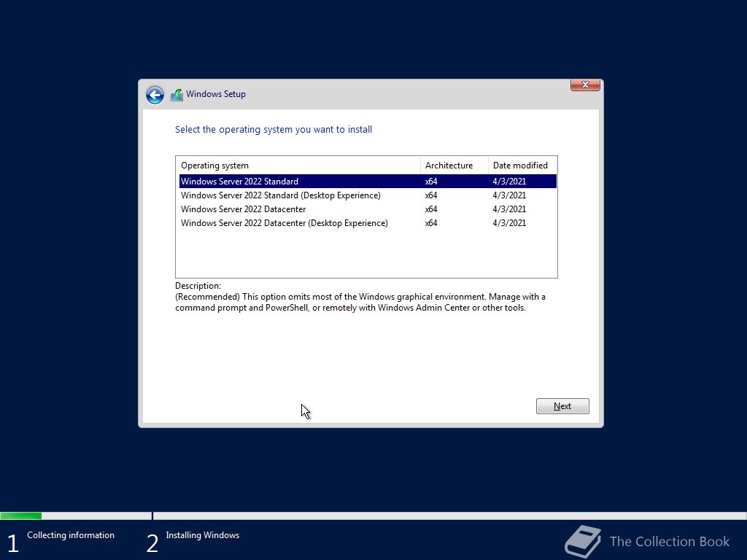Choose Windows Server 2022 Datacenter (Desktop Experience)

coord(368,223)
